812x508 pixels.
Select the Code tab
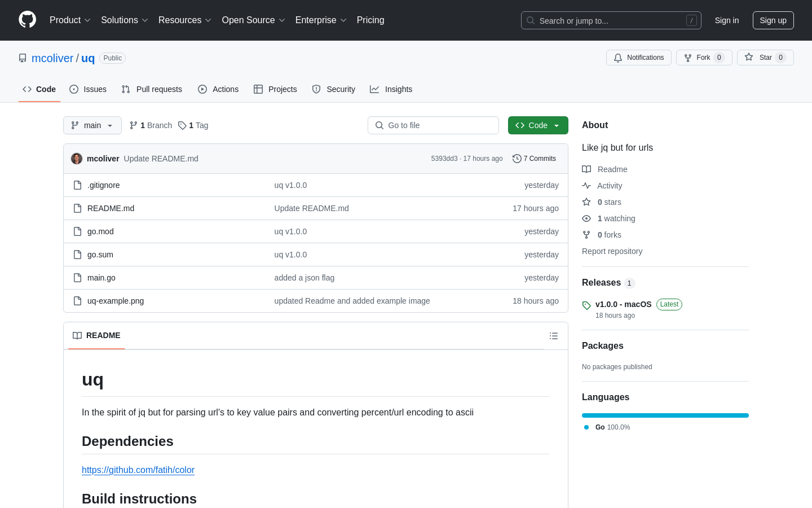coord(39,89)
